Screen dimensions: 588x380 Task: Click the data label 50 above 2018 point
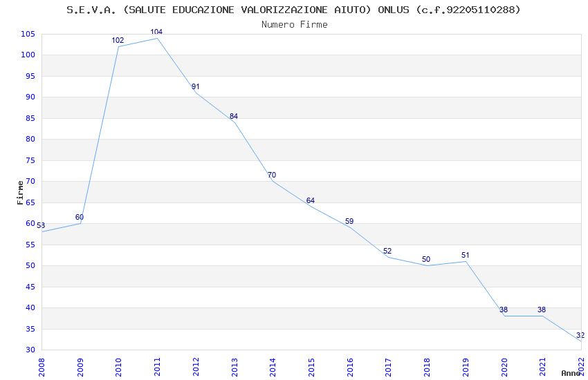coord(426,259)
